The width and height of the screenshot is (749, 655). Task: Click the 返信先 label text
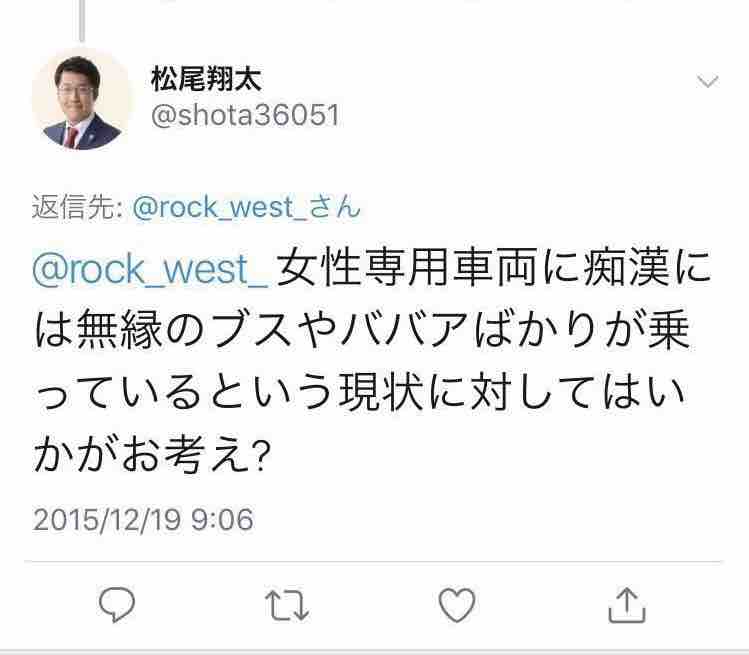click(x=76, y=207)
